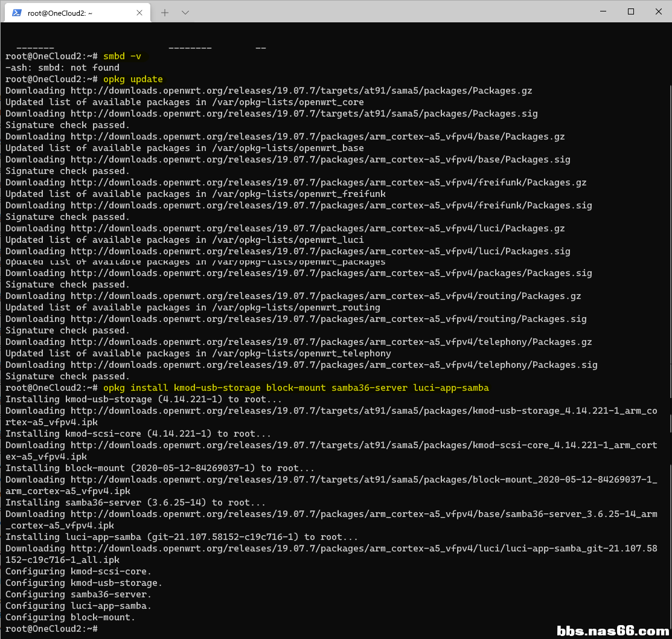Close the Windows Terminal window

[x=658, y=11]
